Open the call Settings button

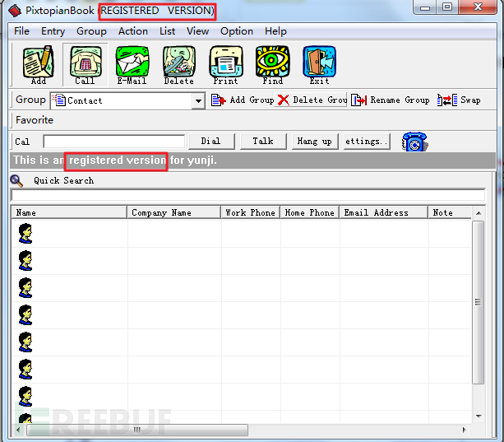[367, 142]
